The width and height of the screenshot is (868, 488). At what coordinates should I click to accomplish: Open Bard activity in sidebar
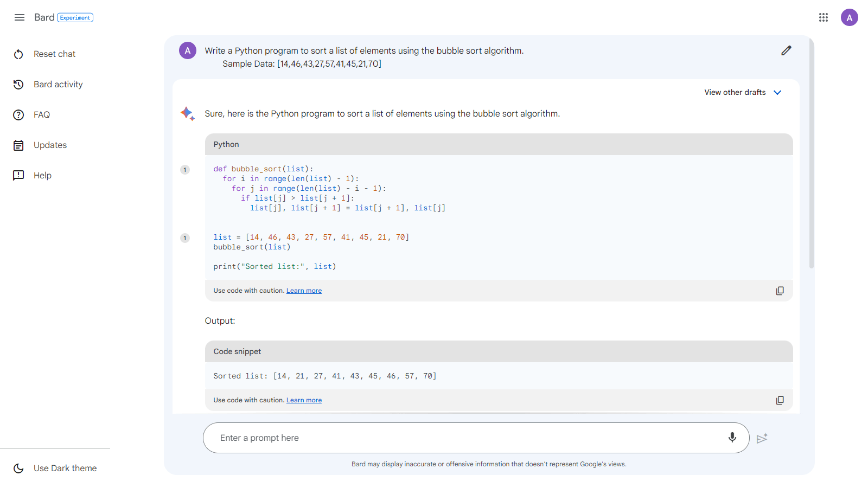coord(58,85)
